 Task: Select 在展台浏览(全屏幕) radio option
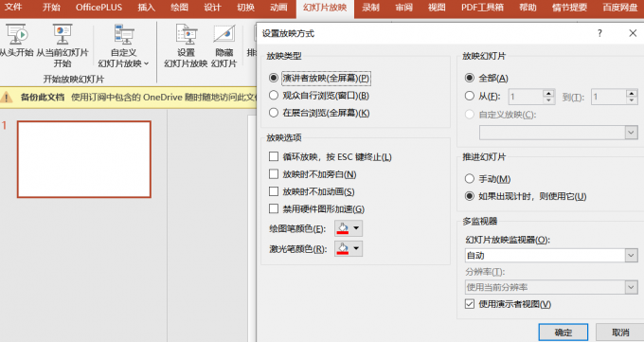(x=274, y=113)
